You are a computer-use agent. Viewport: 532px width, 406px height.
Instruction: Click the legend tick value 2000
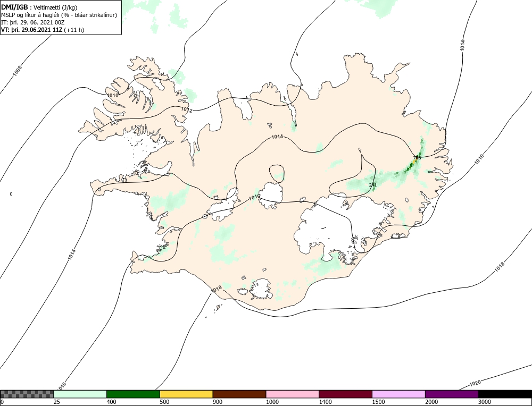pos(431,402)
